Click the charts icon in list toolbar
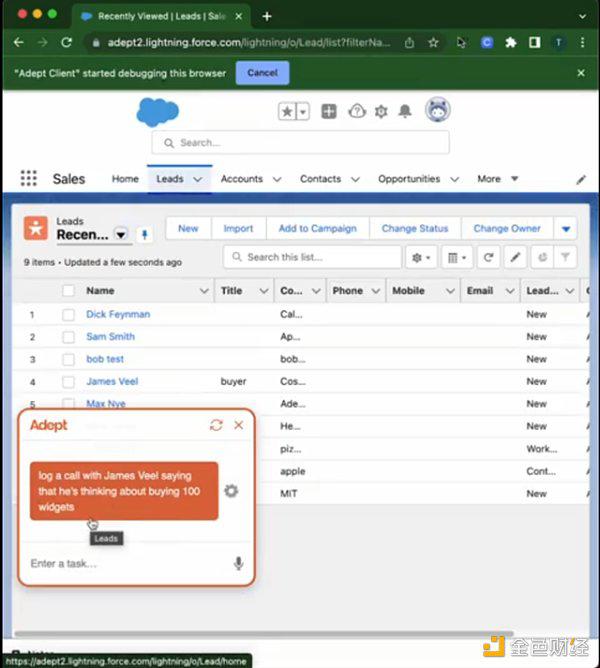600x668 pixels. (542, 257)
